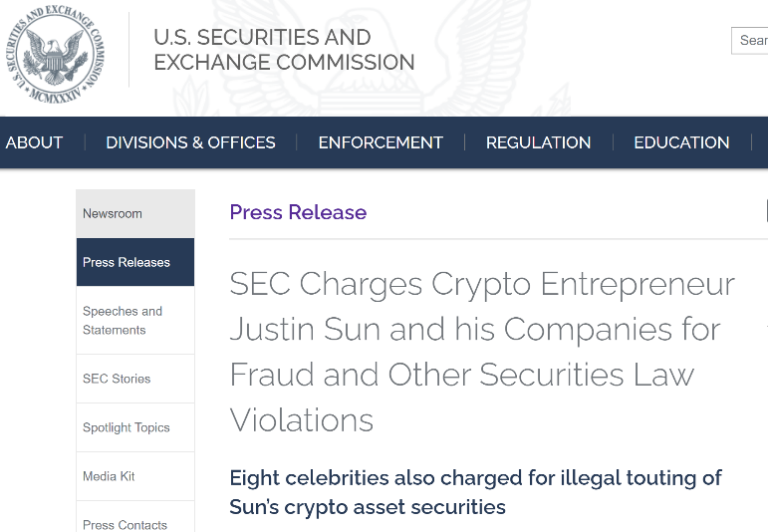Click the purple Press Release heading
Viewport: 768px width, 532px height.
click(298, 212)
